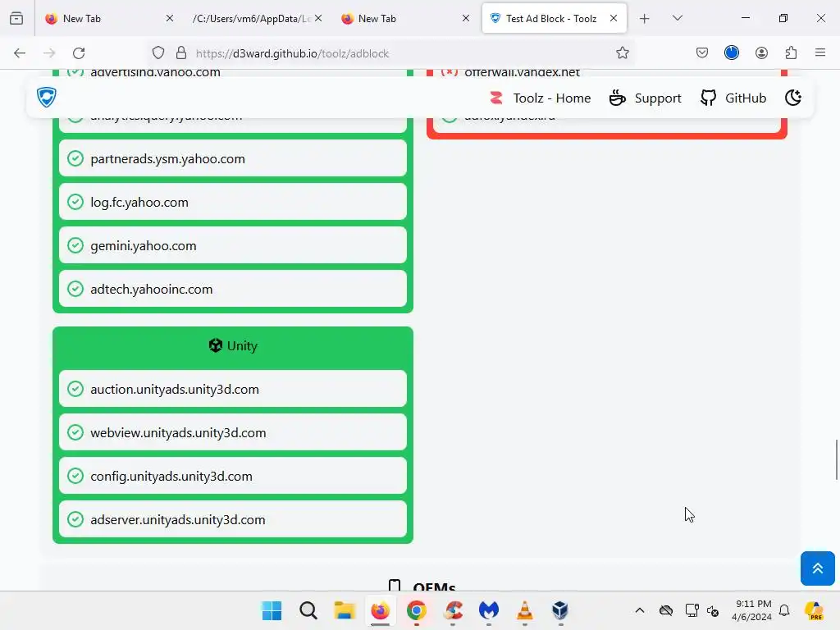Bookmark this page with the star
Screen dimensions: 840x630
pos(622,53)
